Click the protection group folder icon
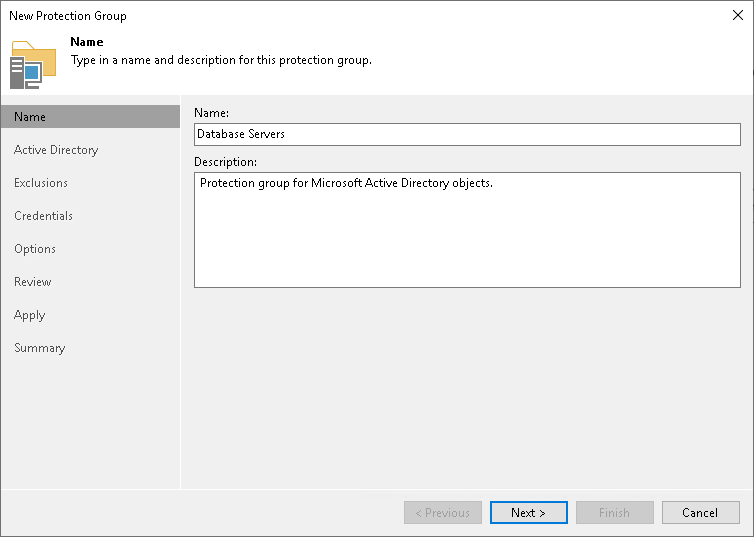 click(x=33, y=65)
